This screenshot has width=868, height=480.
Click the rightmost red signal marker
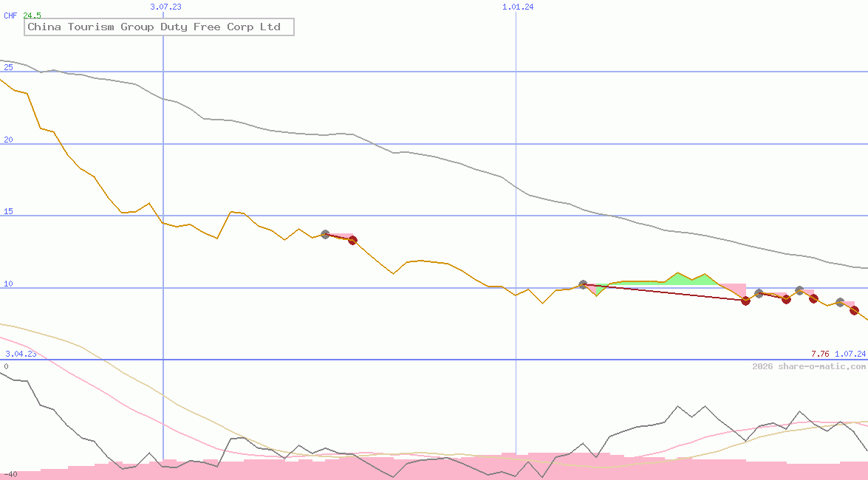pyautogui.click(x=854, y=311)
